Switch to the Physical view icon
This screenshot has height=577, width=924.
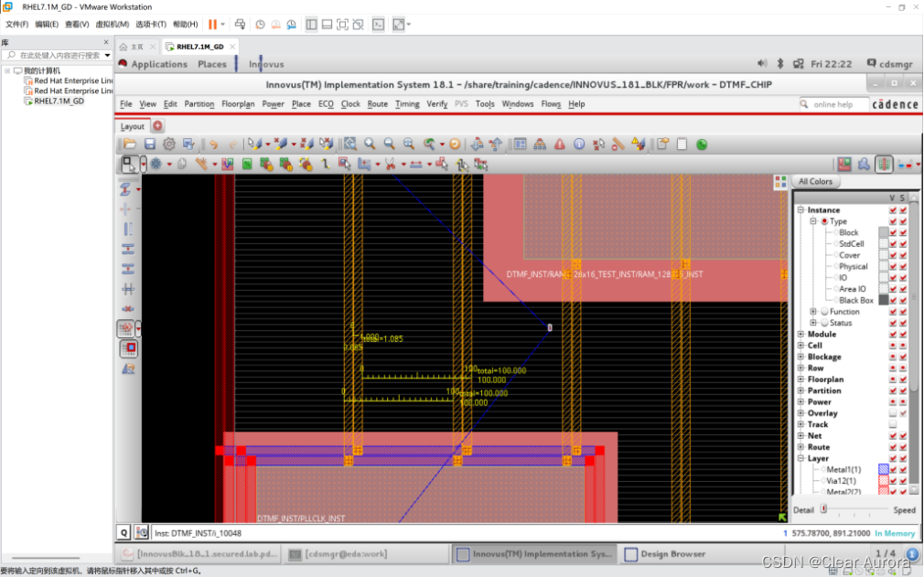[884, 165]
